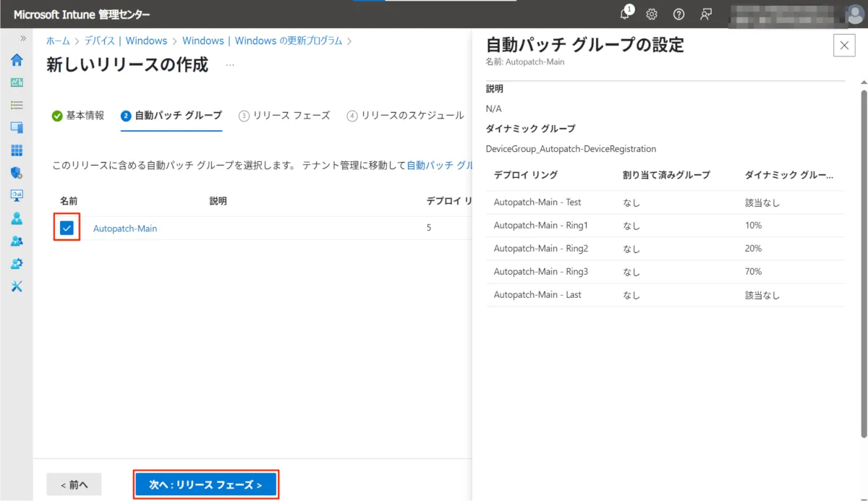Uncheck the Autopatch-Main checkbox
Screen dimensions: 868x501
pyautogui.click(x=67, y=228)
